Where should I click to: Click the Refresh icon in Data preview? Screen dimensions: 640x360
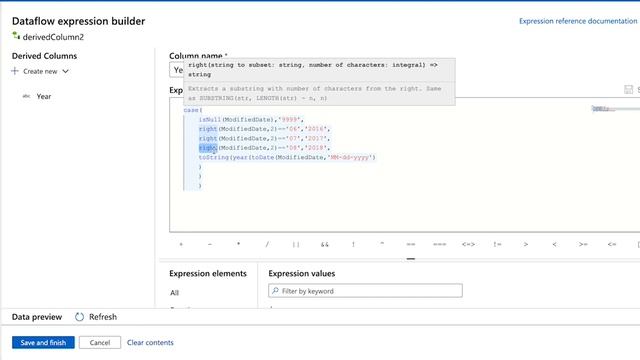click(79, 317)
